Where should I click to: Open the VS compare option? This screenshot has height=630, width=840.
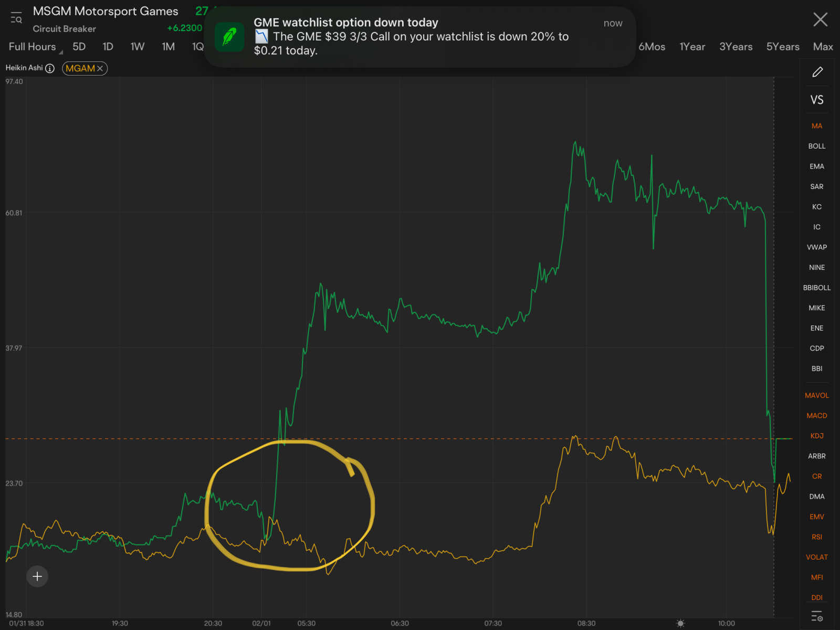[817, 100]
